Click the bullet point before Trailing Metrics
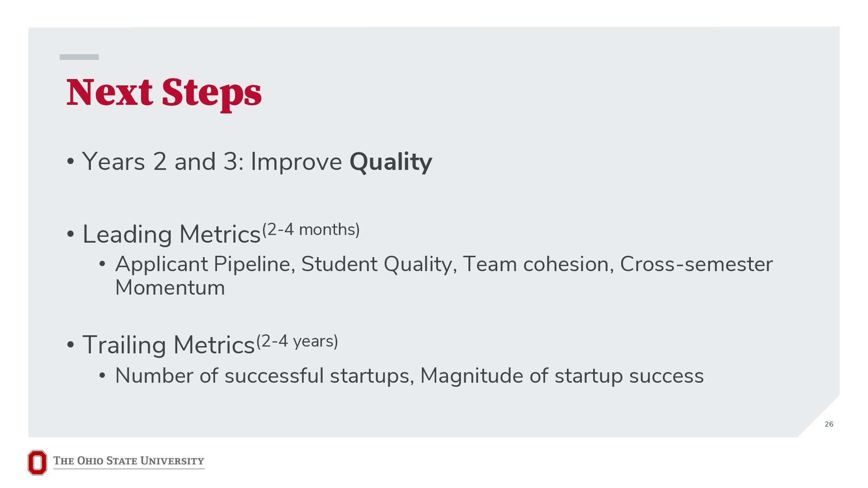The width and height of the screenshot is (868, 488). pyautogui.click(x=71, y=346)
